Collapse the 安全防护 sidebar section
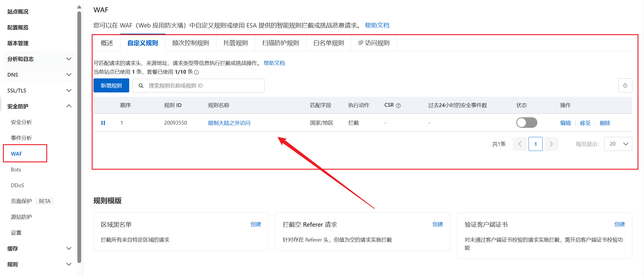The image size is (644, 277). pyautogui.click(x=69, y=106)
